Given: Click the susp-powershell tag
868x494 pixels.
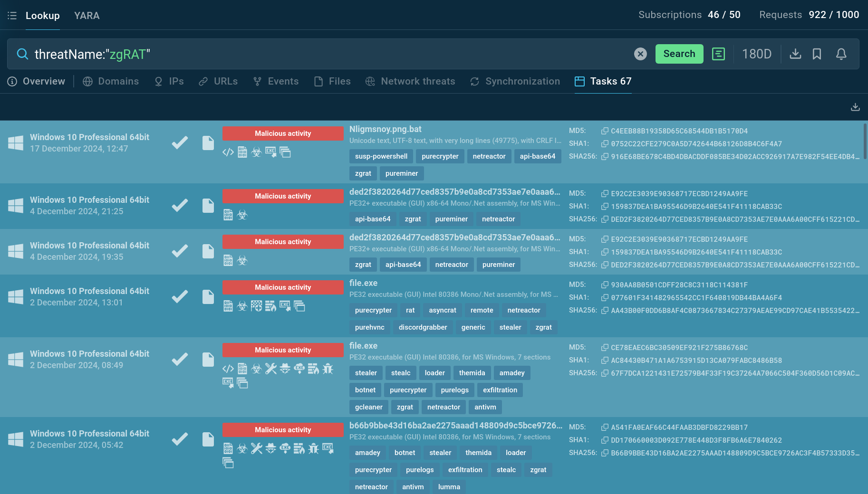Looking at the screenshot, I should point(381,156).
